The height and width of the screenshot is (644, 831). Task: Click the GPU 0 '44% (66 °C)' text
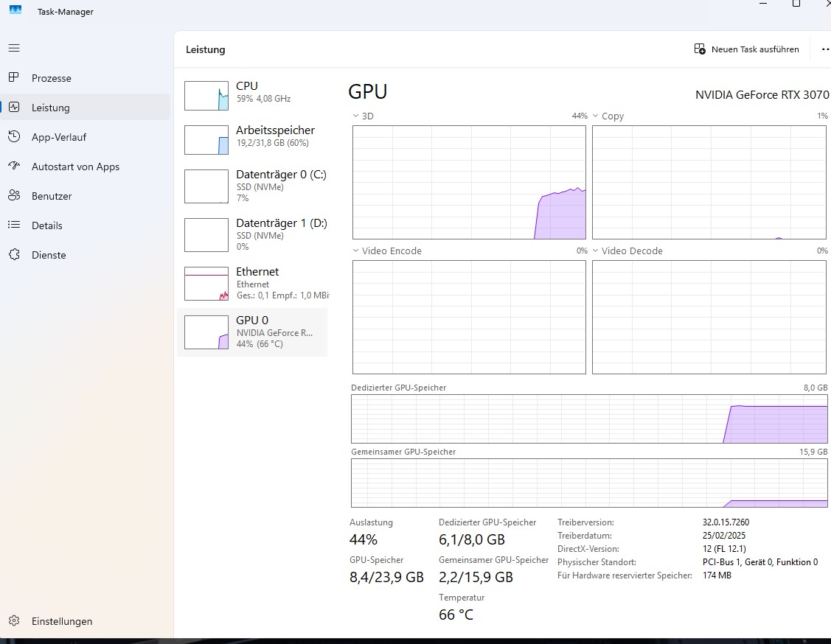[x=260, y=344]
